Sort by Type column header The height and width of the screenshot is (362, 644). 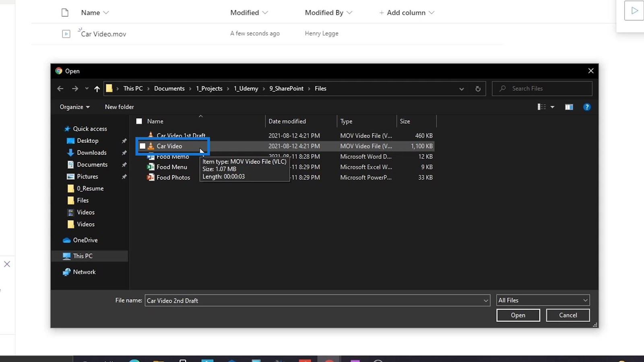click(x=346, y=121)
